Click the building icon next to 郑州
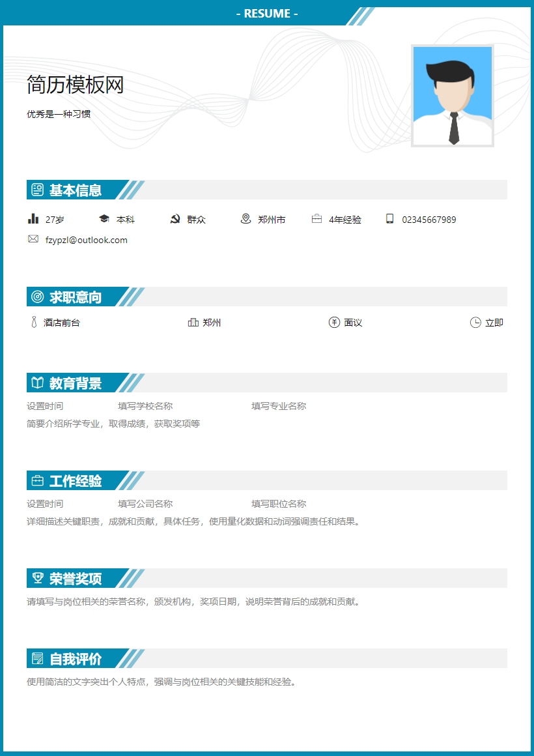Screen dimensions: 534x756 [x=193, y=321]
